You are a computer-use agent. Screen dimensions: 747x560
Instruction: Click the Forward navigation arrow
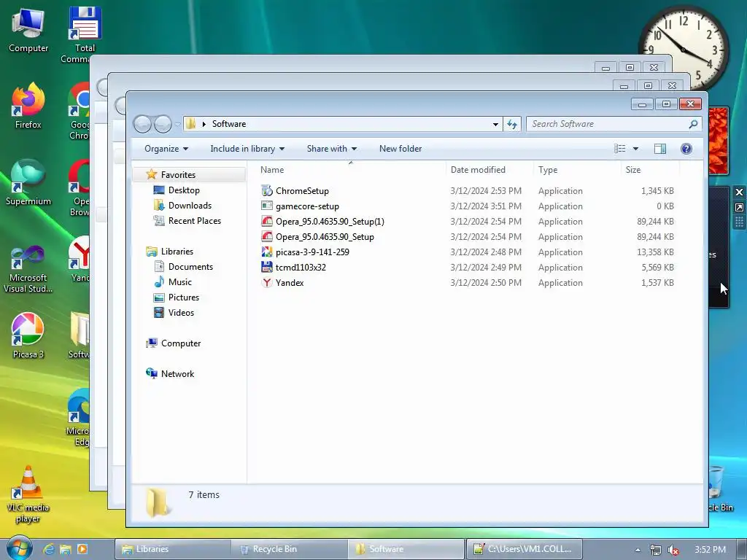[163, 124]
